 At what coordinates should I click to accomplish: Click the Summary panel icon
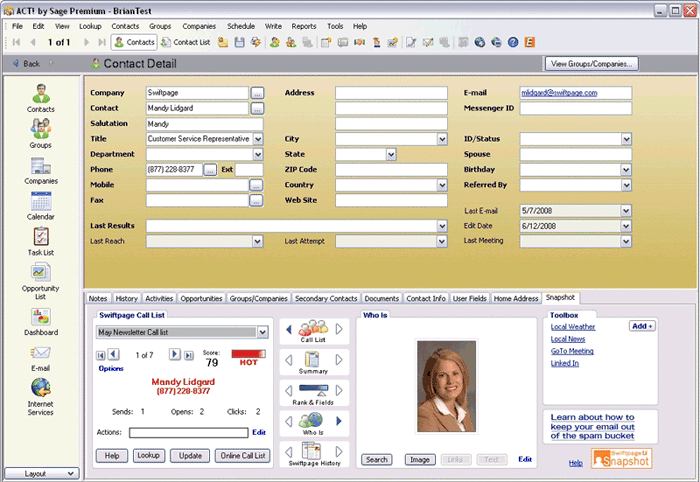(312, 362)
